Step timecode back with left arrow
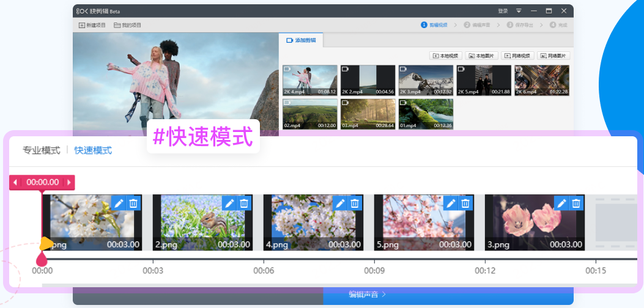 (15, 182)
